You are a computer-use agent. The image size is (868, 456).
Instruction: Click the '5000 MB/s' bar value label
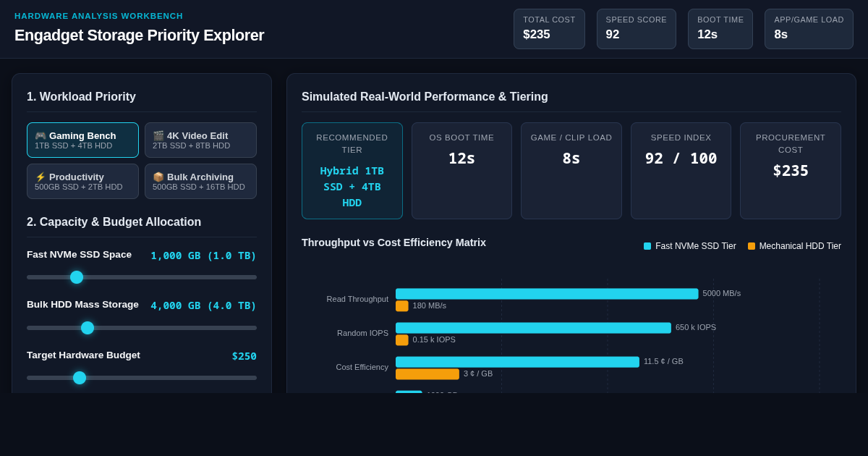722,293
